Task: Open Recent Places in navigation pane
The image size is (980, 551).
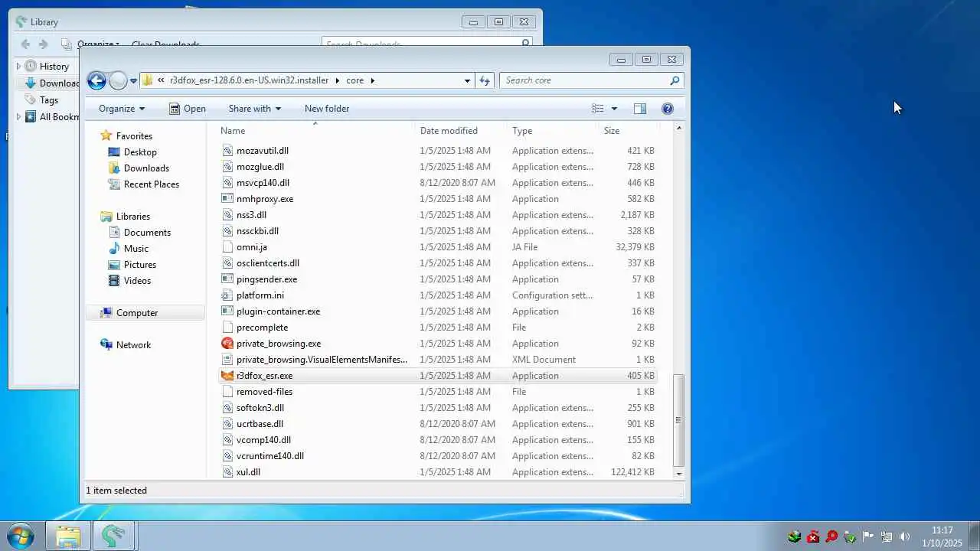Action: [152, 184]
